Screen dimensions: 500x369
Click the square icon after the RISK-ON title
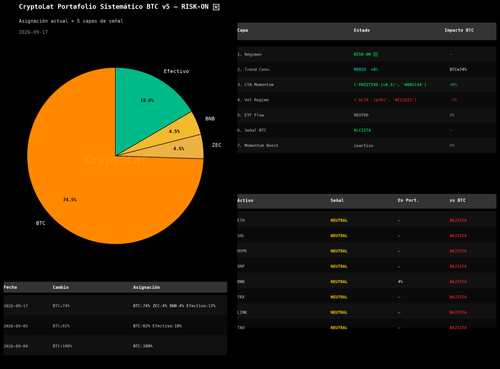[216, 7]
